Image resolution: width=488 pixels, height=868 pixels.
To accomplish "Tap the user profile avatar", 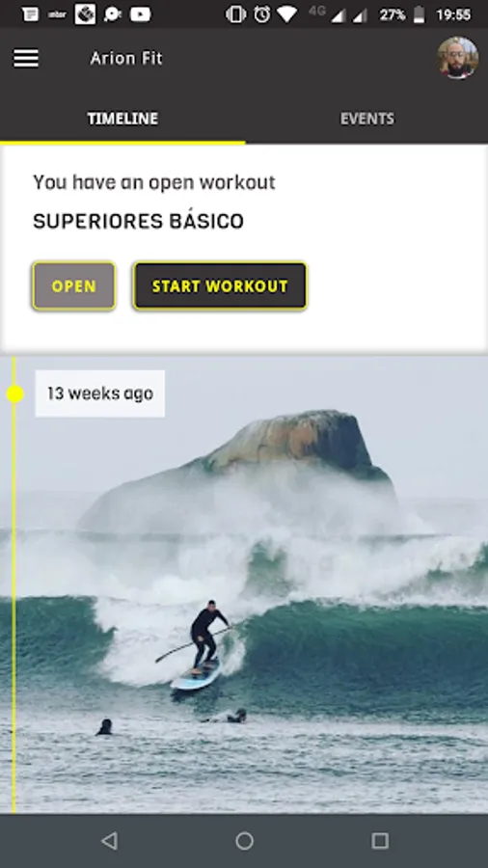I will click(457, 58).
